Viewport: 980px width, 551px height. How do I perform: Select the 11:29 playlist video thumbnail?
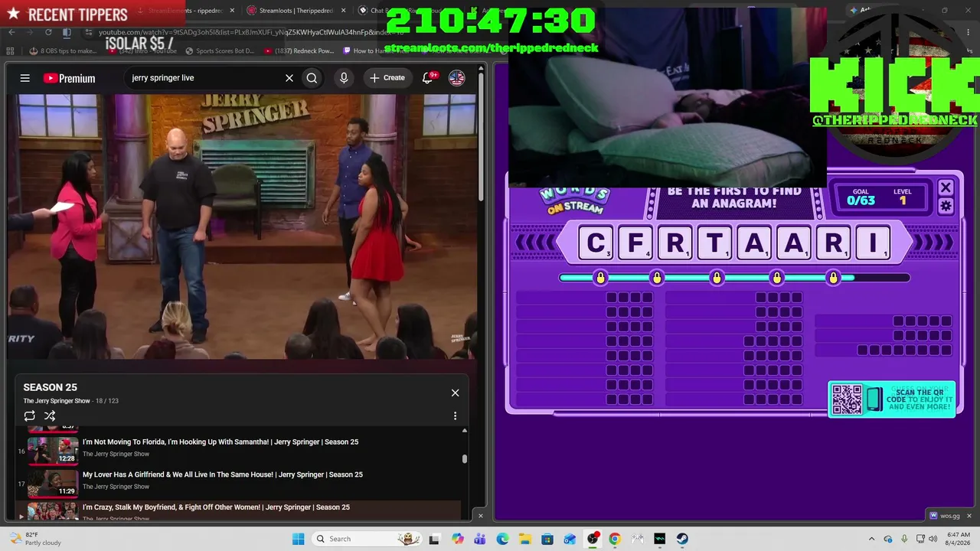(x=53, y=483)
